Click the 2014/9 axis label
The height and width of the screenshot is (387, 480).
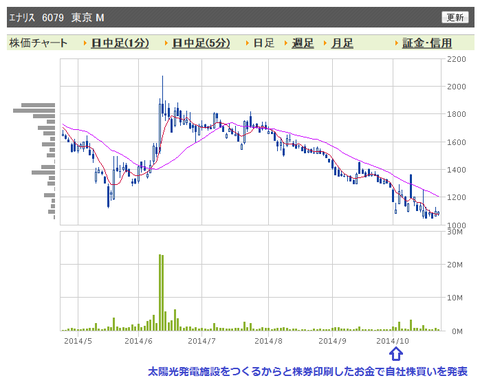point(332,341)
